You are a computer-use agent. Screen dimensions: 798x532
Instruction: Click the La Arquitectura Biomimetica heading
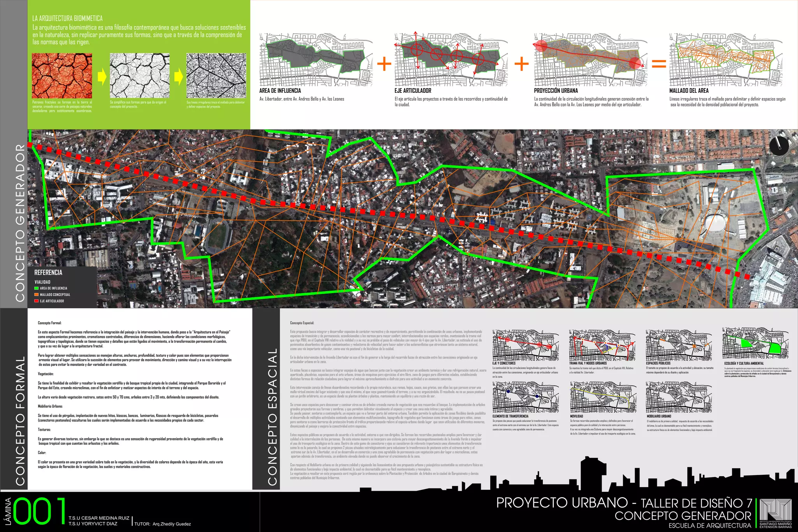(x=67, y=18)
